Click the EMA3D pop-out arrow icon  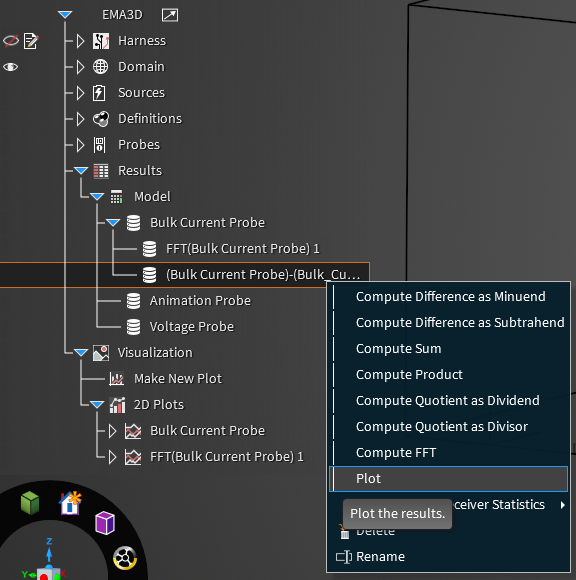(170, 15)
